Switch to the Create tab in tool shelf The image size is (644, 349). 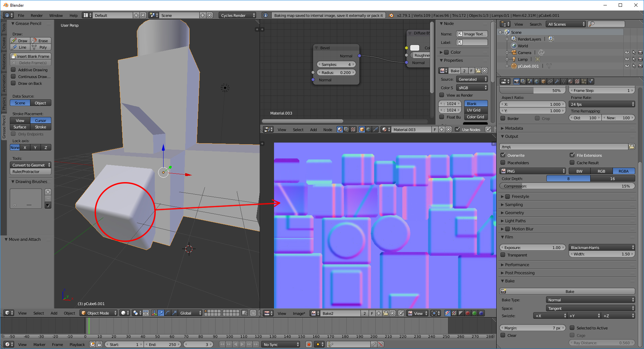4,43
